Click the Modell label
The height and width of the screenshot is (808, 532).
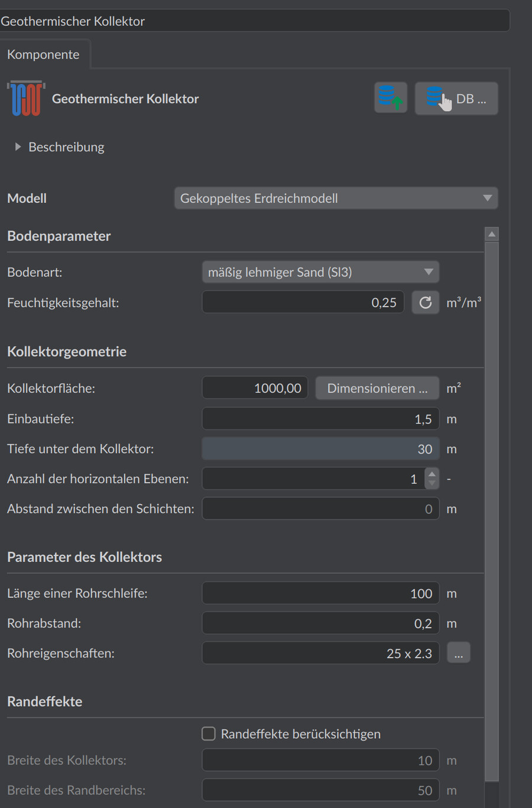[27, 198]
